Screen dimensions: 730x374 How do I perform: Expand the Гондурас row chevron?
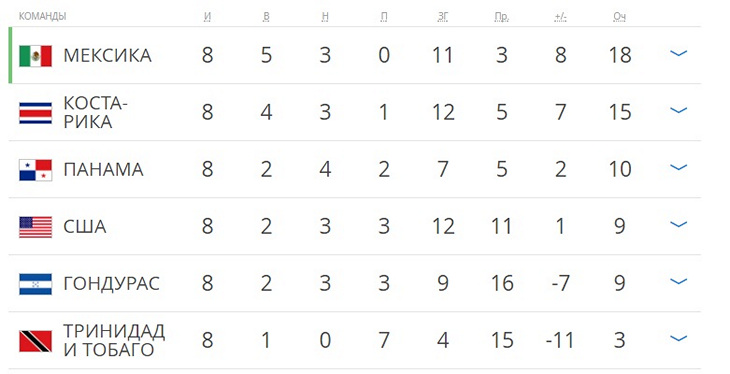click(x=678, y=282)
